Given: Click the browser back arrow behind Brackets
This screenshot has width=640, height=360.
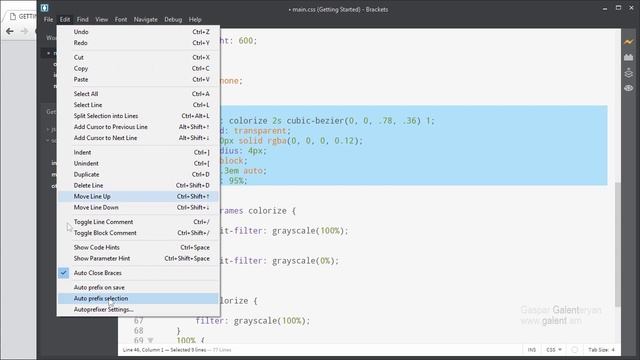Looking at the screenshot, I should [x=10, y=31].
